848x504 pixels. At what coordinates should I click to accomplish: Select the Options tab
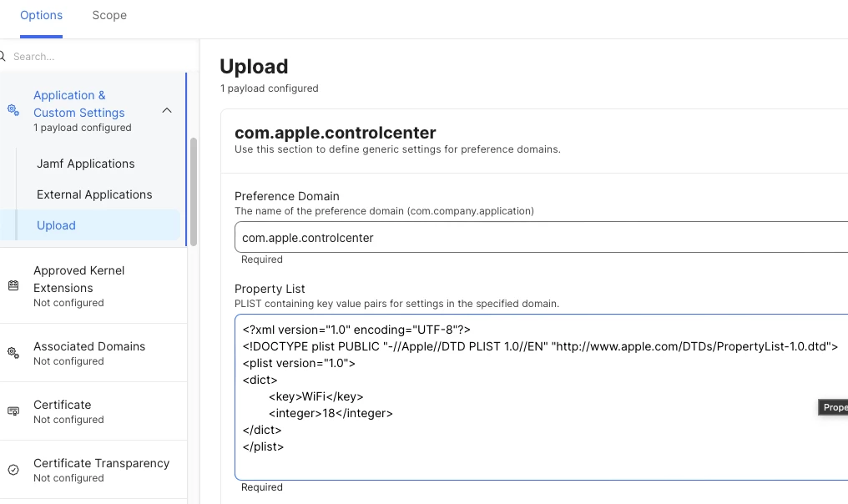pos(41,15)
